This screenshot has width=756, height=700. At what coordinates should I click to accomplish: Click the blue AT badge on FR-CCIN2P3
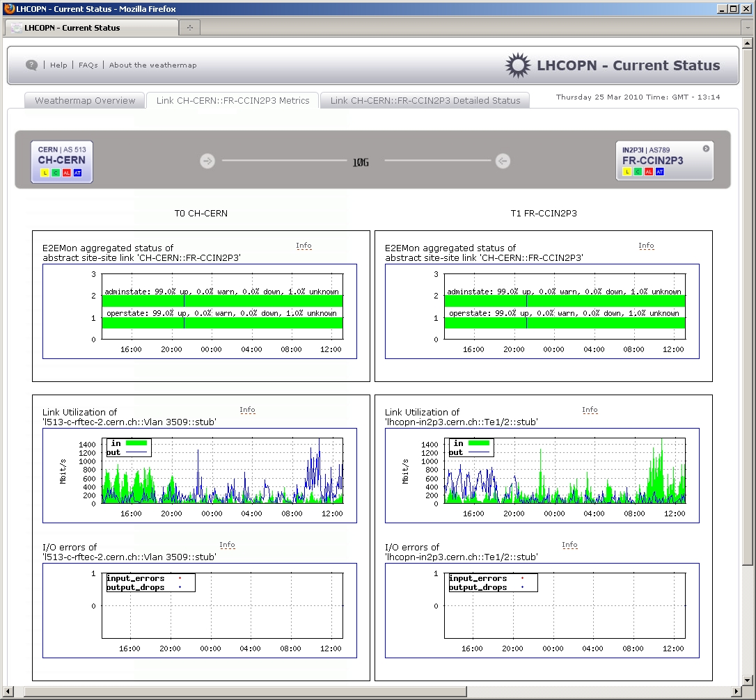[x=659, y=172]
